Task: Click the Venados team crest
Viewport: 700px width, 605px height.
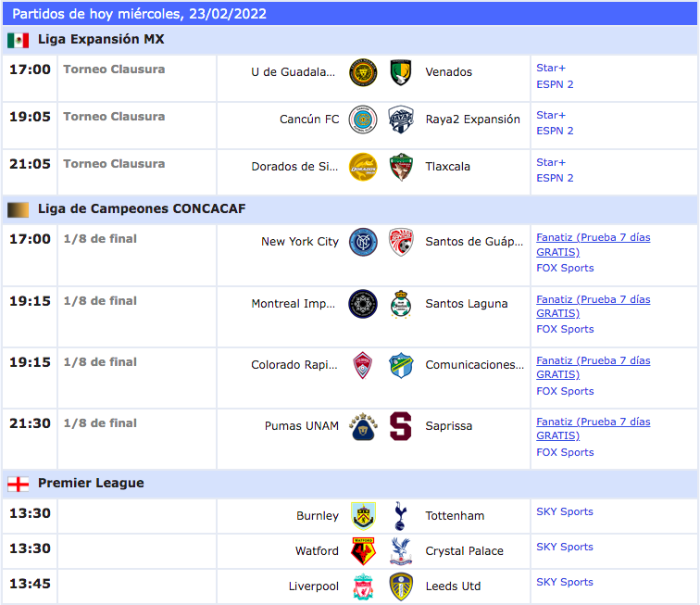Action: pos(400,72)
